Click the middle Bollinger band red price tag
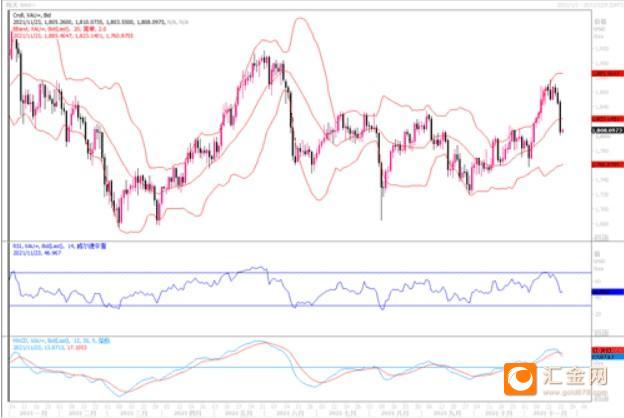The image size is (624, 418). [x=608, y=119]
